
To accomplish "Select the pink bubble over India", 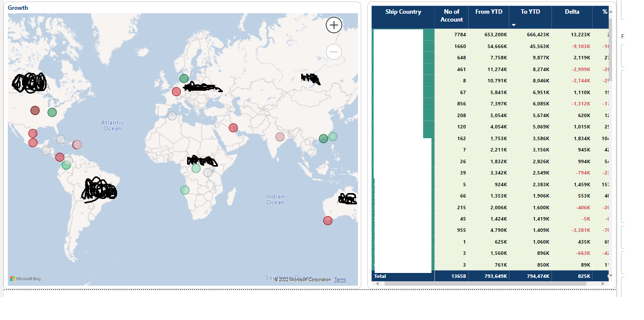I will tap(280, 137).
